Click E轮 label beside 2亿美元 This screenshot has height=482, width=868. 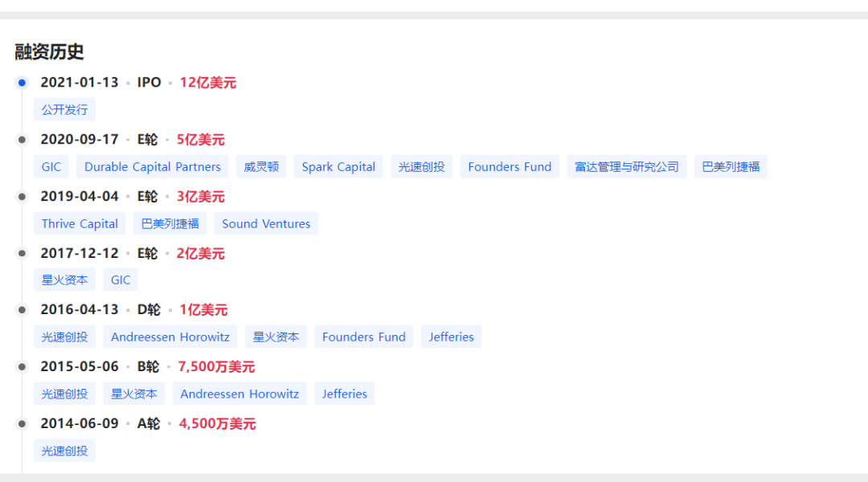click(x=148, y=253)
